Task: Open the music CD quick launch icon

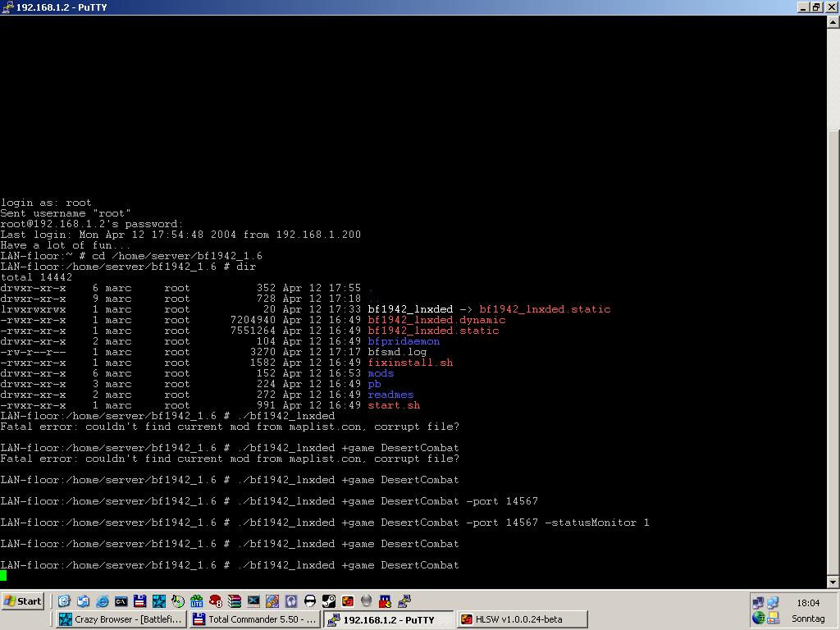Action: [178, 601]
